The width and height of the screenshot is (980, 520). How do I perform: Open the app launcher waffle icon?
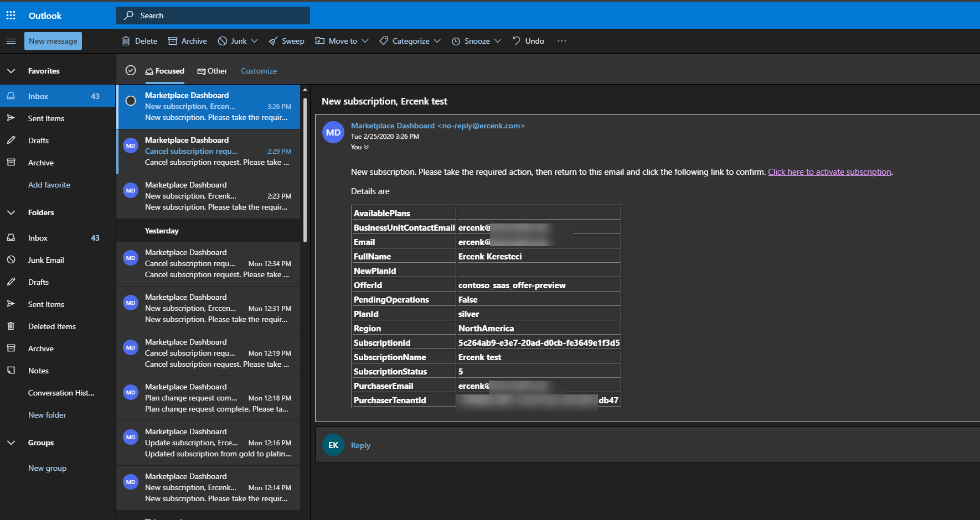(11, 15)
